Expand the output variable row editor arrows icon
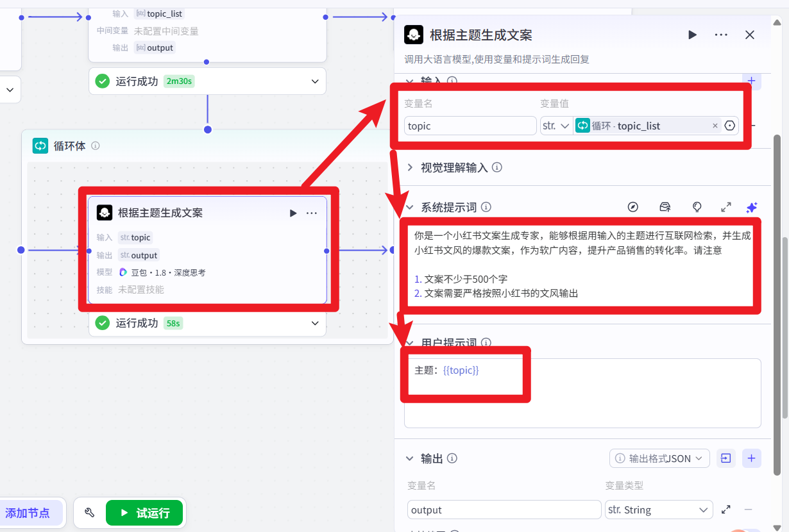Image resolution: width=789 pixels, height=532 pixels. [x=726, y=510]
